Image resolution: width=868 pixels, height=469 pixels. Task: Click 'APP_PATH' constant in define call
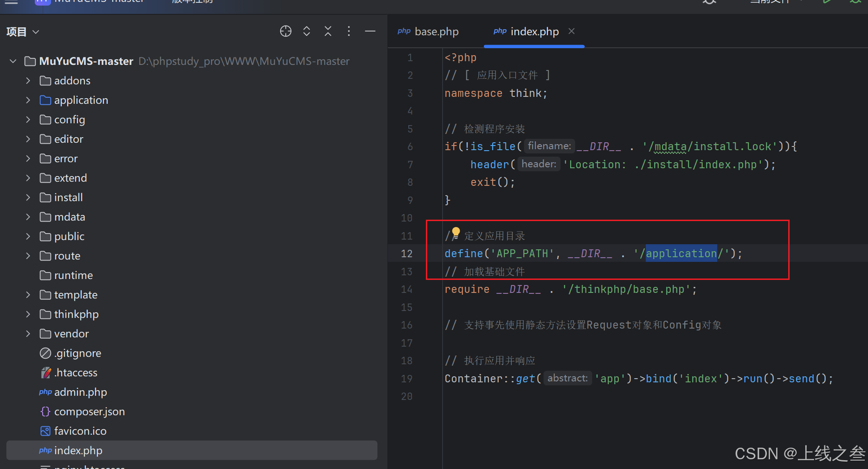coord(522,254)
